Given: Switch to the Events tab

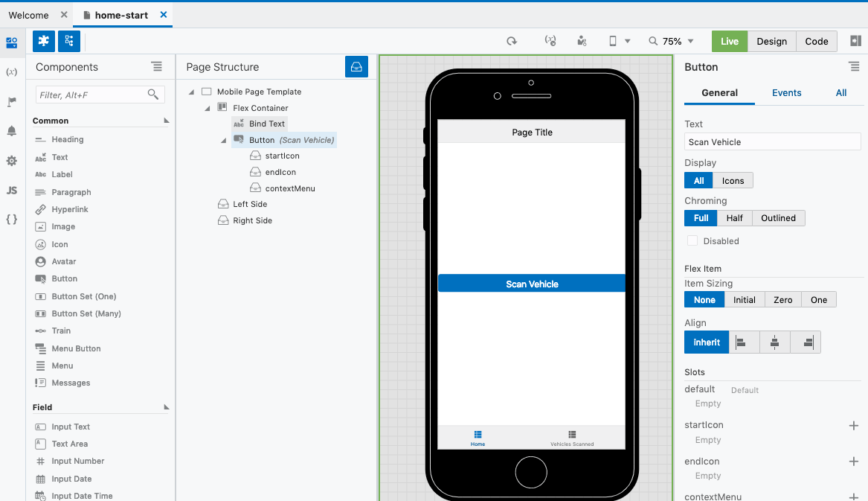Looking at the screenshot, I should coord(786,93).
